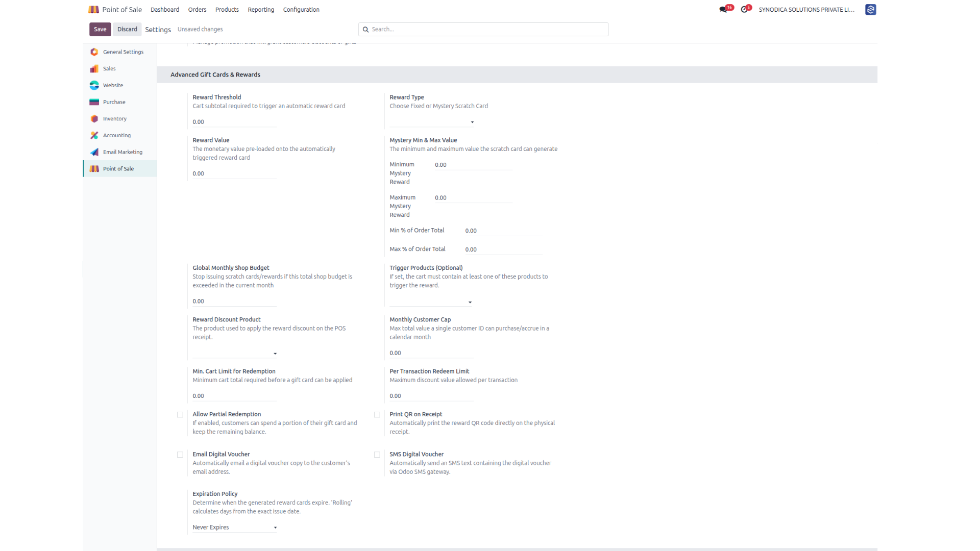
Task: Select Inventory in the sidebar
Action: click(x=120, y=119)
